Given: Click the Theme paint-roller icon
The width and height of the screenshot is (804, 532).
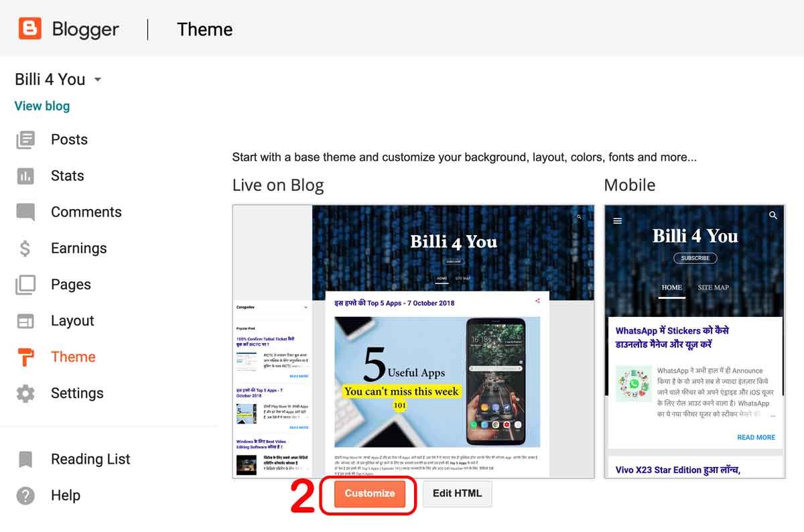Looking at the screenshot, I should click(25, 357).
